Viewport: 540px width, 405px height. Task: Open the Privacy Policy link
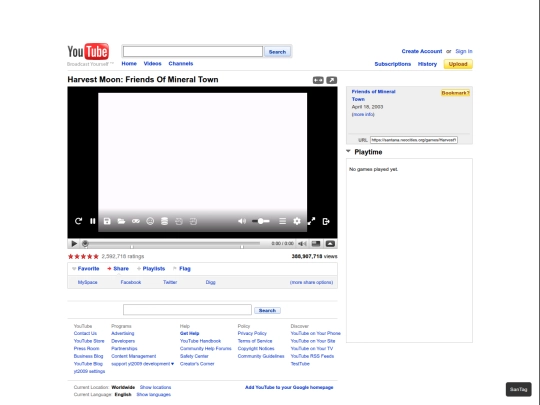(x=252, y=334)
